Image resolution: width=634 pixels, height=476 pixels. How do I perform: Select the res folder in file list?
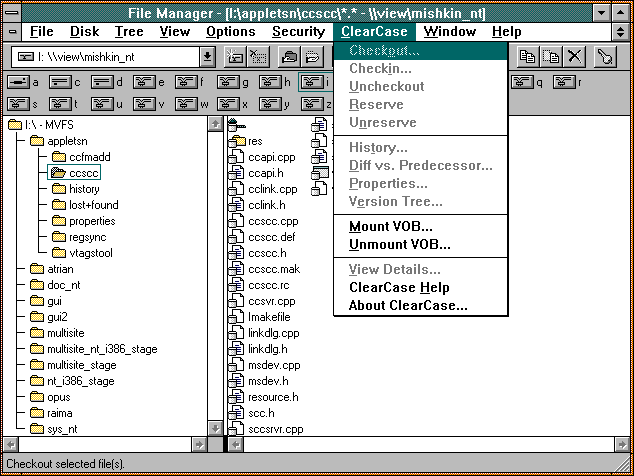coord(245,141)
